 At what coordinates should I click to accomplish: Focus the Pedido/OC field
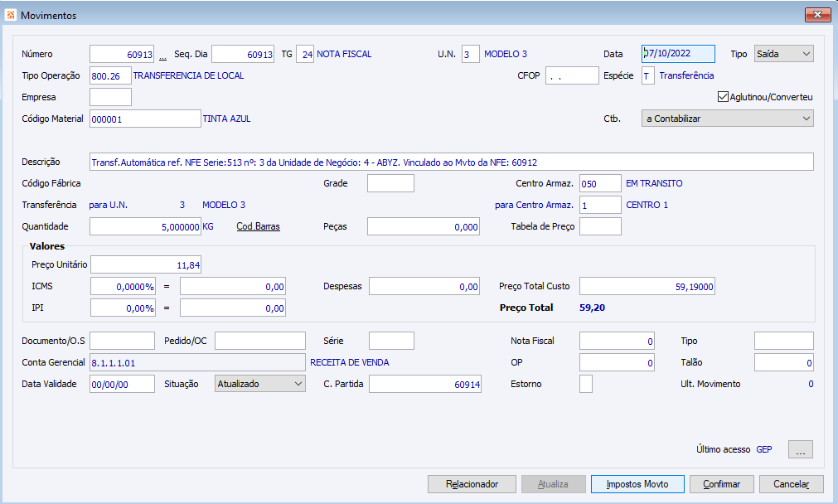(260, 341)
